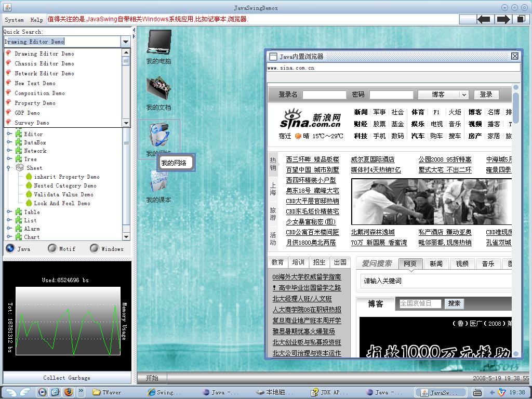Expand the Editor tree node
Screen dimensions: 532x399
[9, 134]
